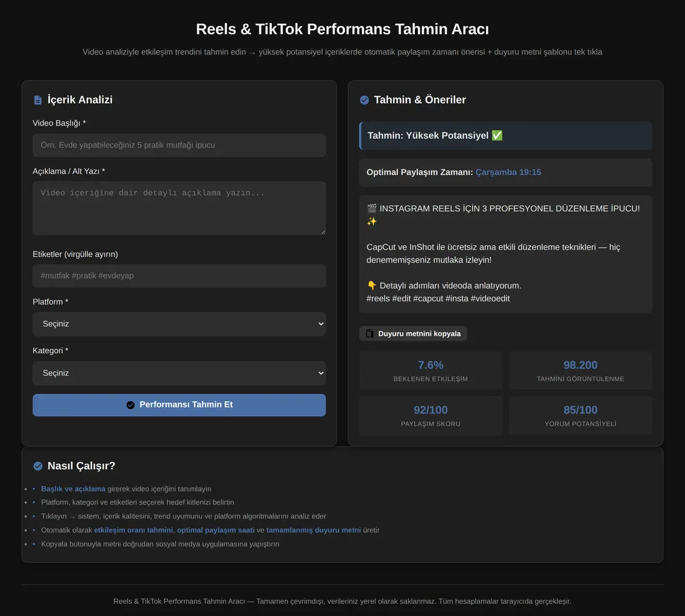
Task: Click the Performansı Tahmin Et button
Action: pos(179,405)
